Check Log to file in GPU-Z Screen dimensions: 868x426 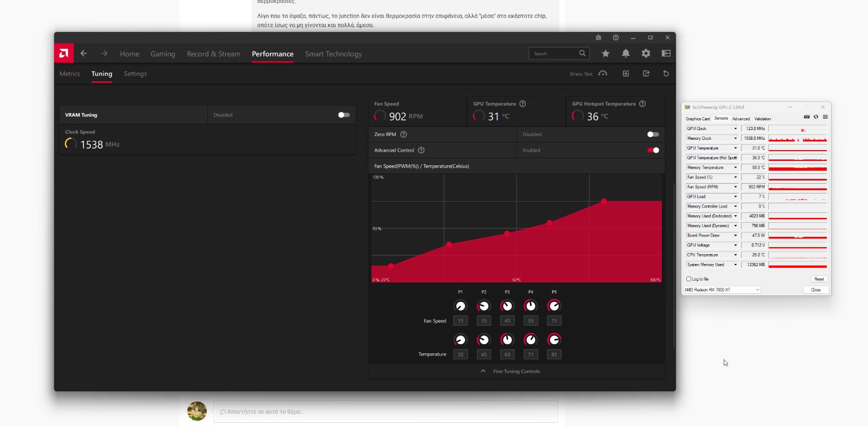click(x=689, y=279)
